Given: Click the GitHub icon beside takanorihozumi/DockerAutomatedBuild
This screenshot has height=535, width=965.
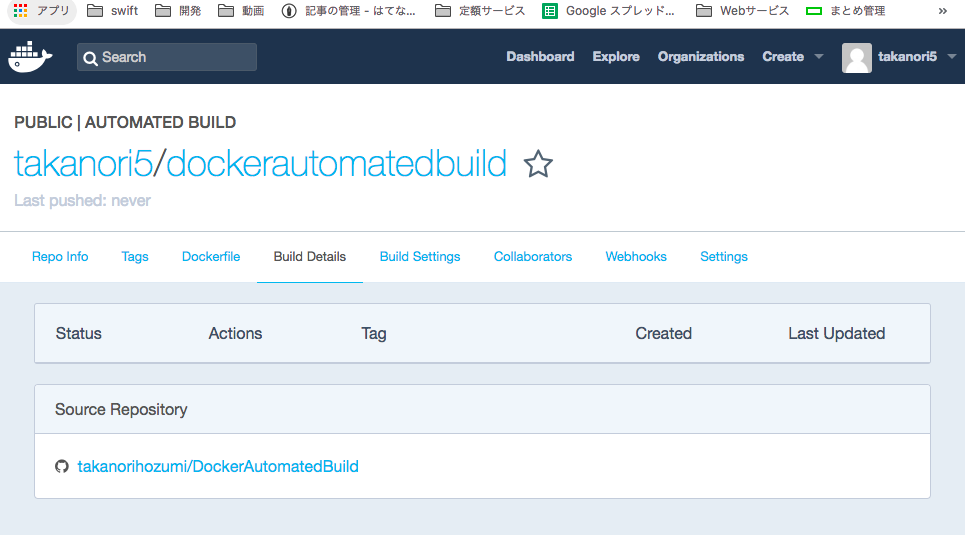Looking at the screenshot, I should (62, 467).
